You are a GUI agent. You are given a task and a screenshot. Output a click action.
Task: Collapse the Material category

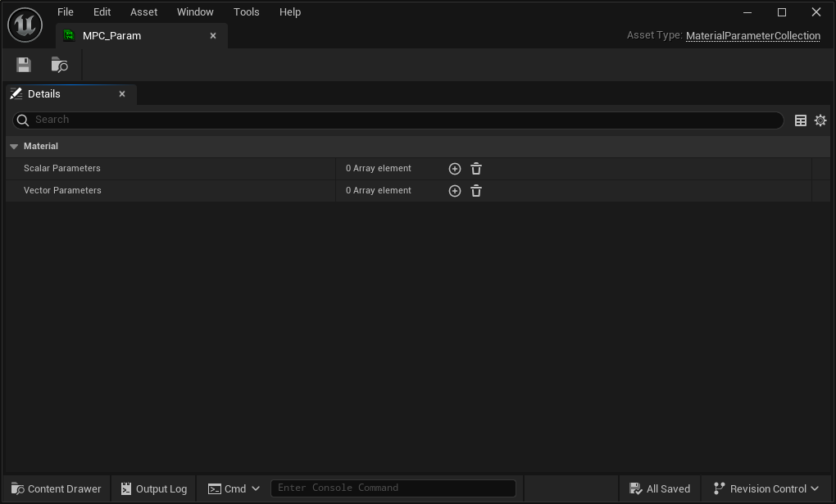coord(14,146)
